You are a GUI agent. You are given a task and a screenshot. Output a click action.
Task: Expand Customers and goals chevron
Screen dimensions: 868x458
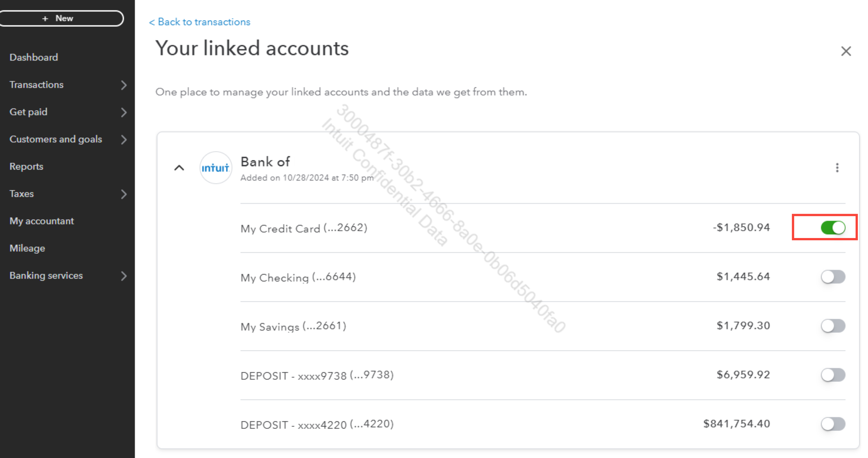click(124, 139)
